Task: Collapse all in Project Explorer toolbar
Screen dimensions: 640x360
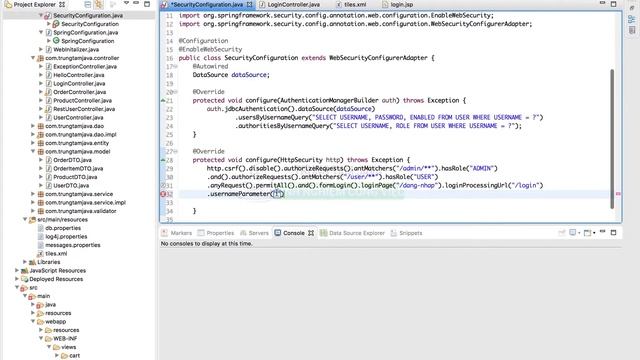Action: [88, 4]
